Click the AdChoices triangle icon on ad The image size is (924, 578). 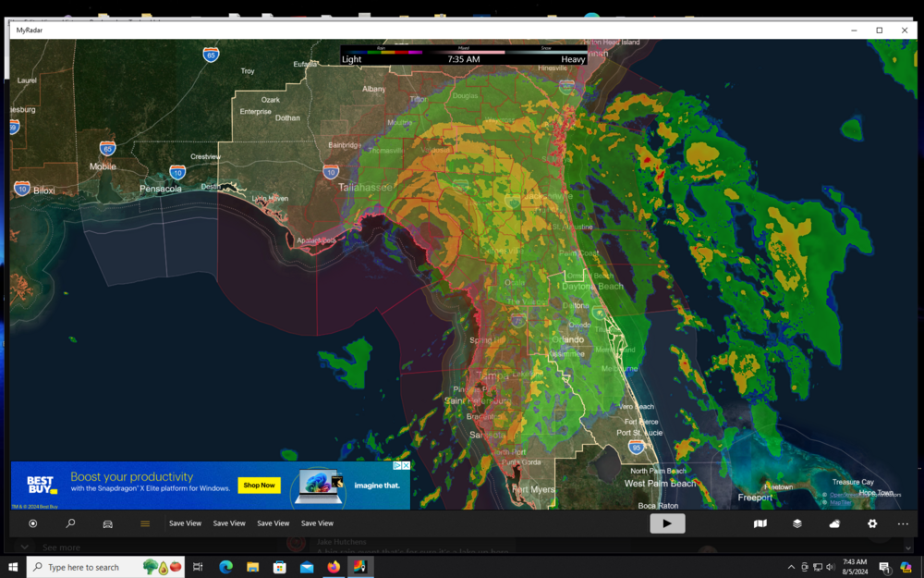click(x=397, y=465)
